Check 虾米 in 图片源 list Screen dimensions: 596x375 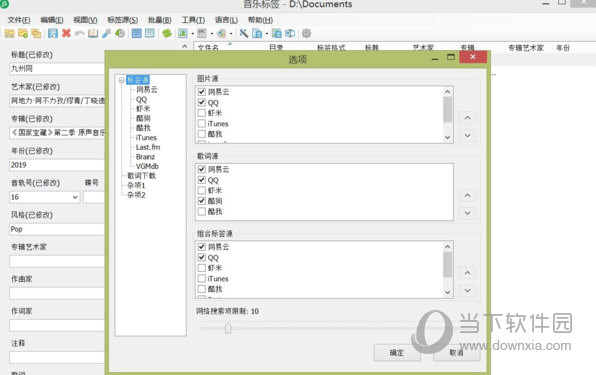(202, 113)
